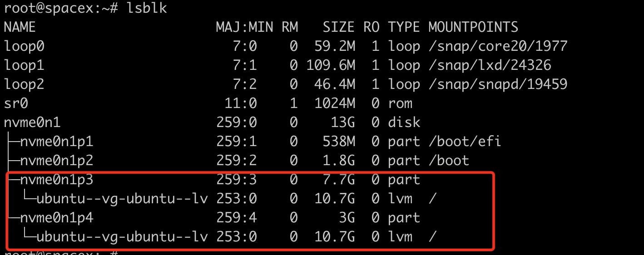The height and width of the screenshot is (255, 644).
Task: Click ubuntu--vg-ubuntu--lv under nvme0n1p3
Action: [x=122, y=199]
